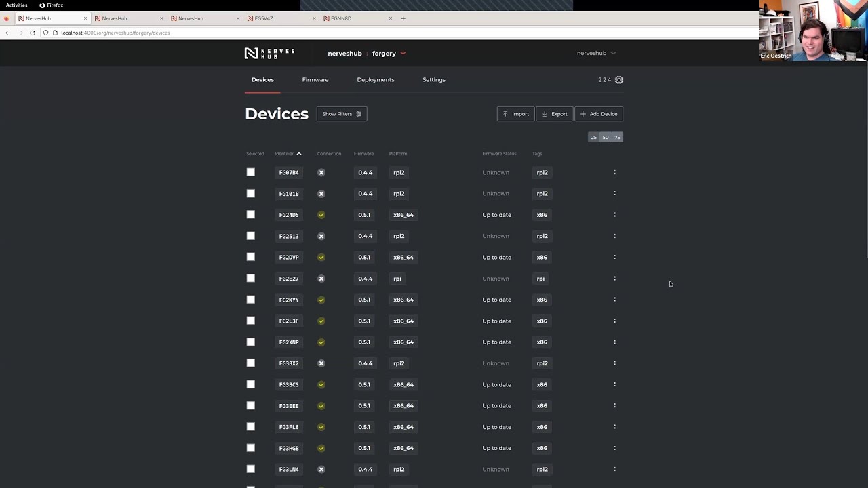
Task: Switch to the Firmware tab
Action: click(315, 80)
